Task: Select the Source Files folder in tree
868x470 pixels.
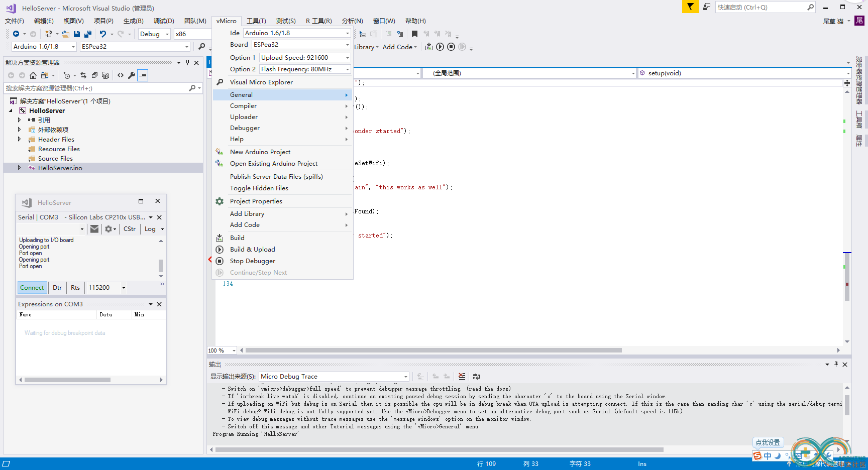Action: 55,159
